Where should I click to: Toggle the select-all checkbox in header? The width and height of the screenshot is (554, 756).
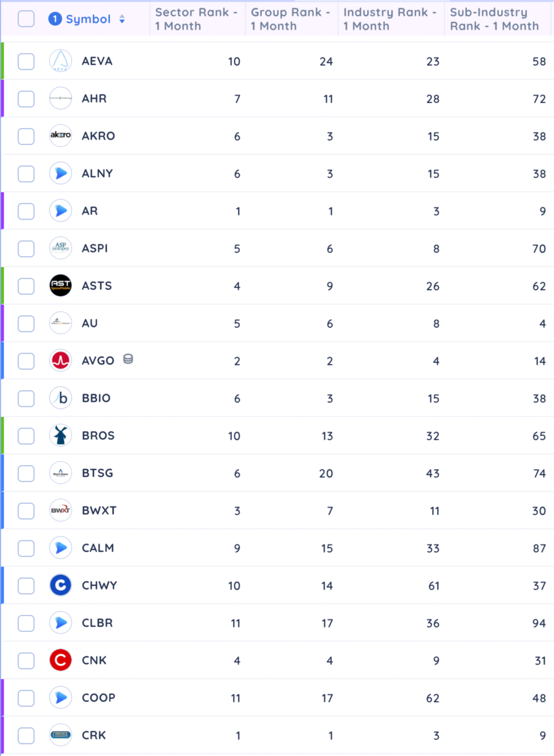26,19
